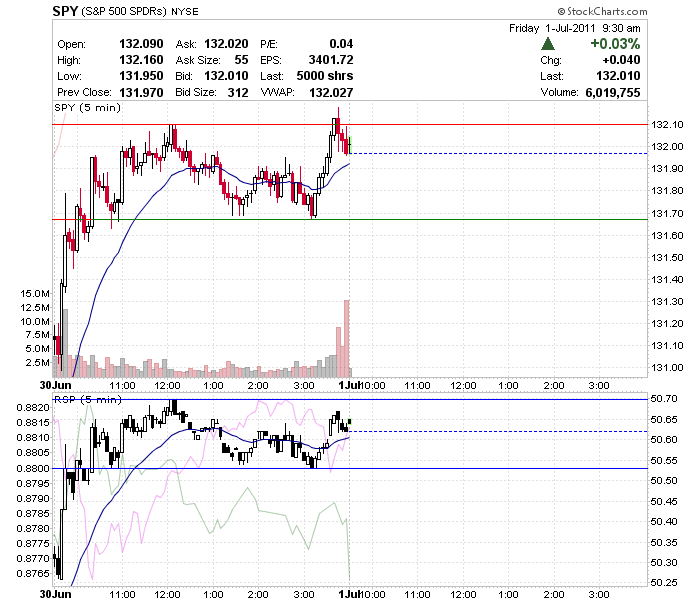Click the NYSE exchange label
The image size is (700, 603).
(185, 12)
